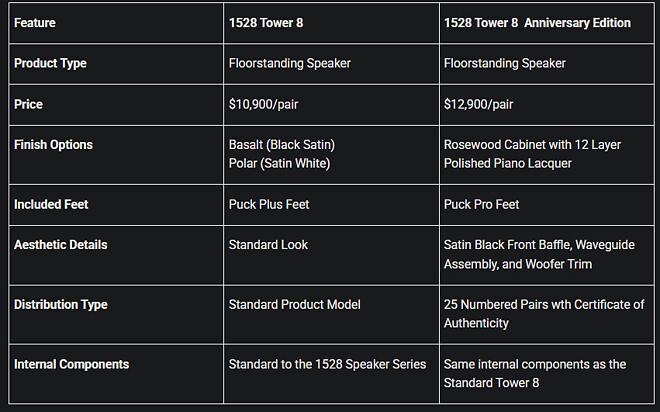Select the Puck Plus Feet cell
This screenshot has height=412, width=660.
(x=269, y=204)
